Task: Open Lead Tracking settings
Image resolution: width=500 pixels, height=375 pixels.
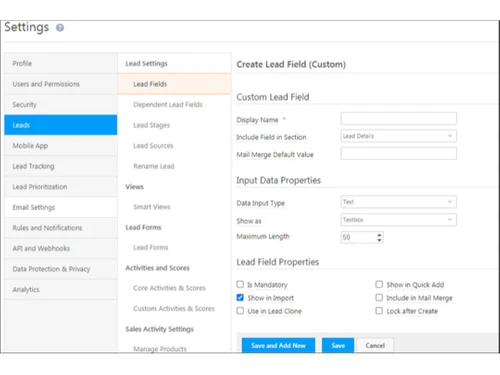Action: 61,166
